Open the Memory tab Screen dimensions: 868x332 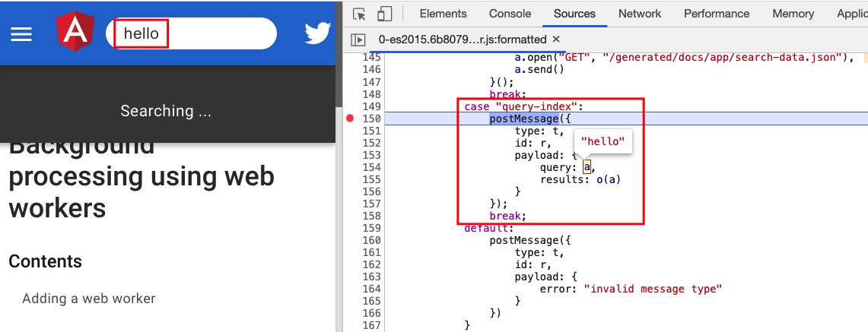coord(793,14)
